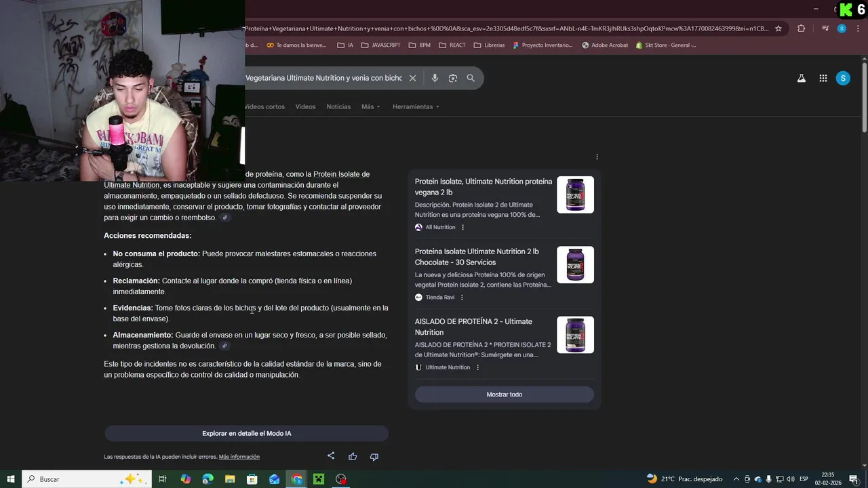
Task: Expand the 'Herramientas' search tools dropdown
Action: (416, 107)
